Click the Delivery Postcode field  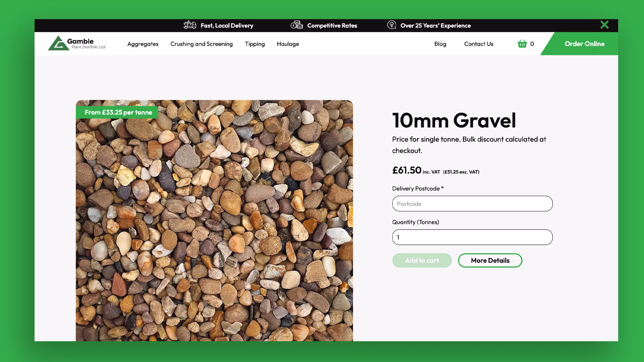click(x=472, y=204)
